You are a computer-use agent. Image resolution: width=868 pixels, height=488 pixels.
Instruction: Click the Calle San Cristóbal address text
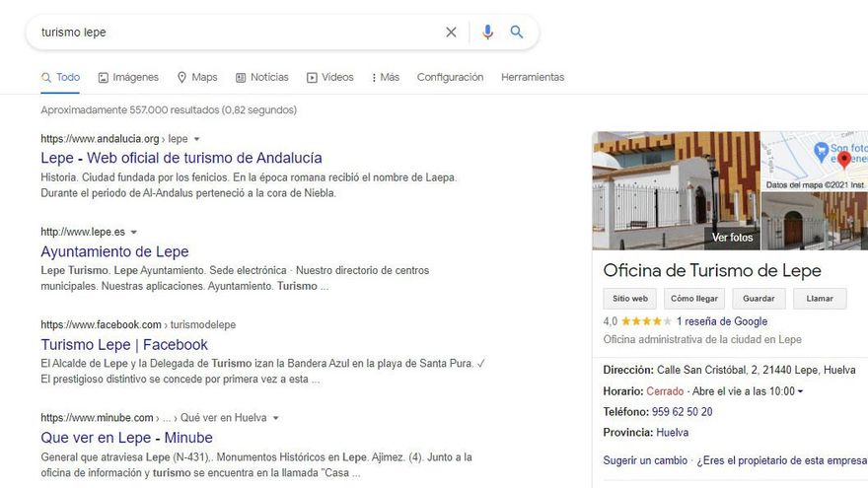(x=757, y=370)
